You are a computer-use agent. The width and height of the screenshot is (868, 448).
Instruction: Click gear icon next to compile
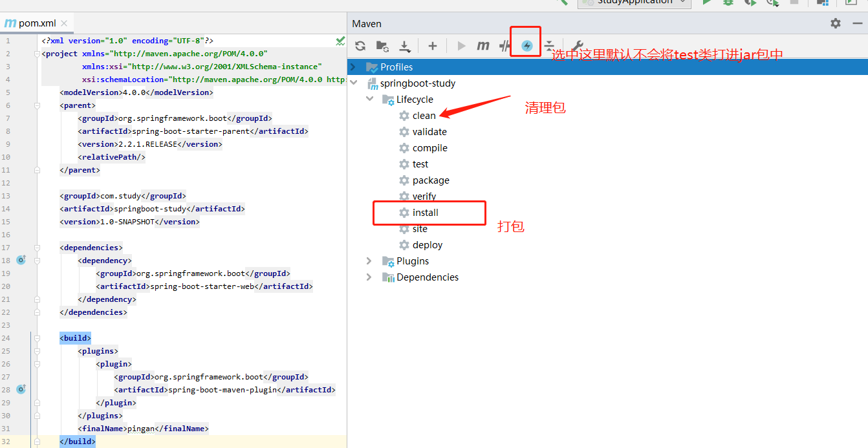pos(404,148)
